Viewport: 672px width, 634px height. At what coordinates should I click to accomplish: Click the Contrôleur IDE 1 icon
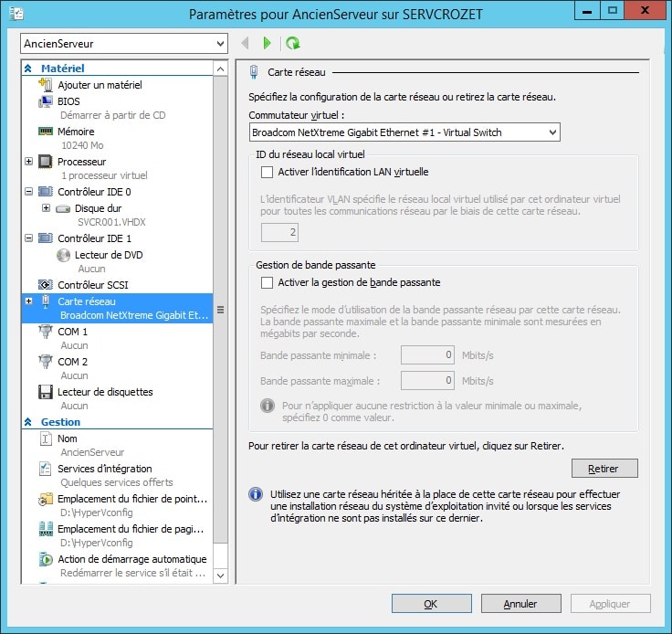coord(46,238)
